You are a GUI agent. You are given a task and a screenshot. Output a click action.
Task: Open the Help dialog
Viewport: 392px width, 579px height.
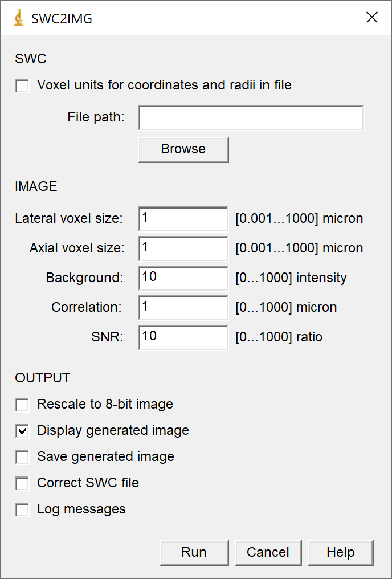[x=340, y=552]
